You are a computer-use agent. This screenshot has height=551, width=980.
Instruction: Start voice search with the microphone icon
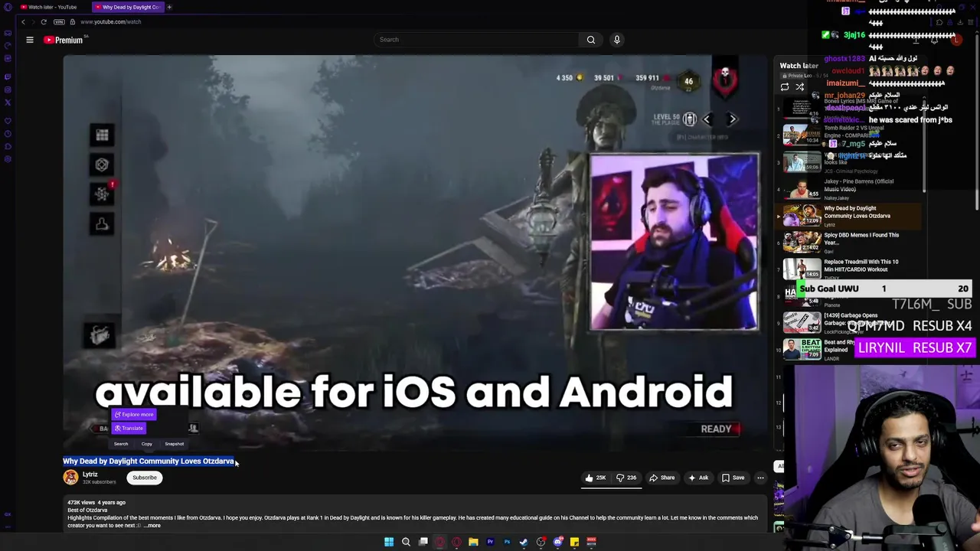click(616, 40)
